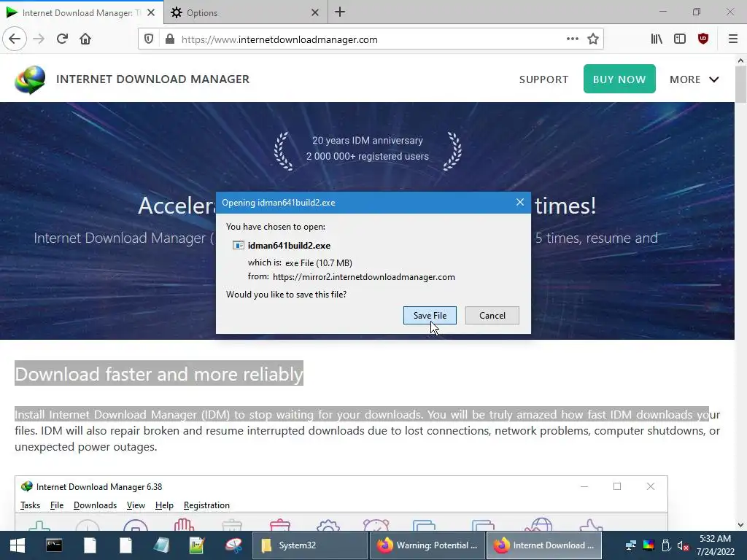Click INTERNET DOWNLOAD MANAGER site title
The width and height of the screenshot is (747, 560).
[153, 79]
